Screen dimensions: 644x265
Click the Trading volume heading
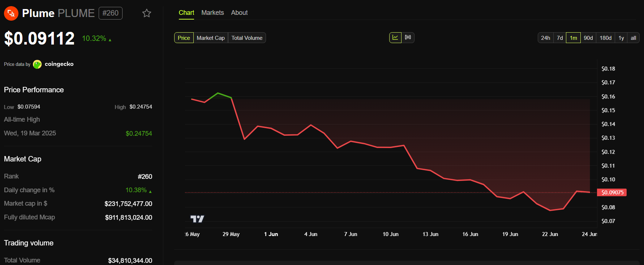pos(29,243)
